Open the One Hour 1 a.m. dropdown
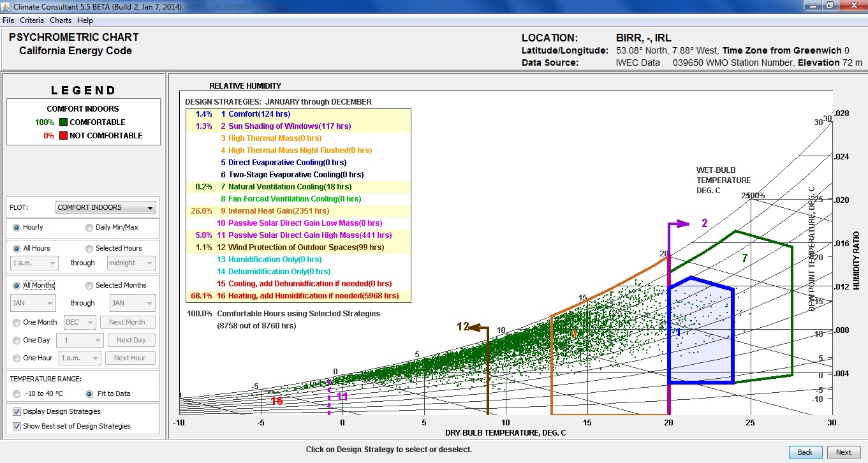Image resolution: width=868 pixels, height=463 pixels. pyautogui.click(x=80, y=358)
